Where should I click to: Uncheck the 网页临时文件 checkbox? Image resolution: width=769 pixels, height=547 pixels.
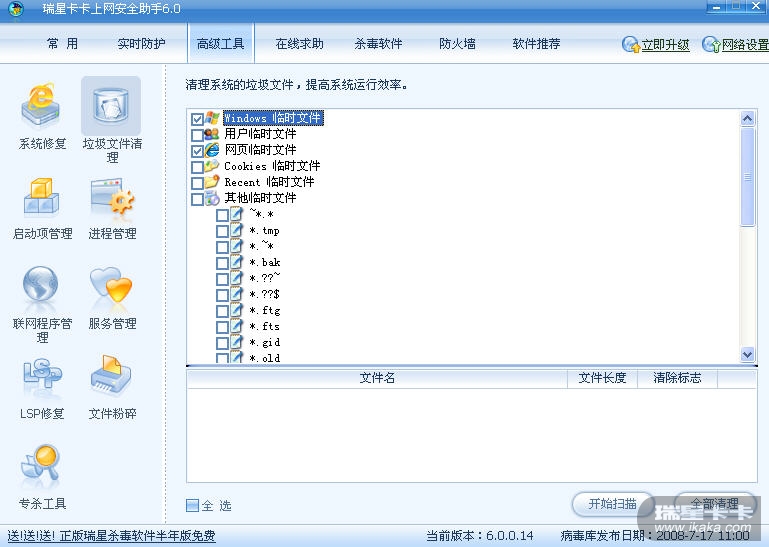point(197,151)
